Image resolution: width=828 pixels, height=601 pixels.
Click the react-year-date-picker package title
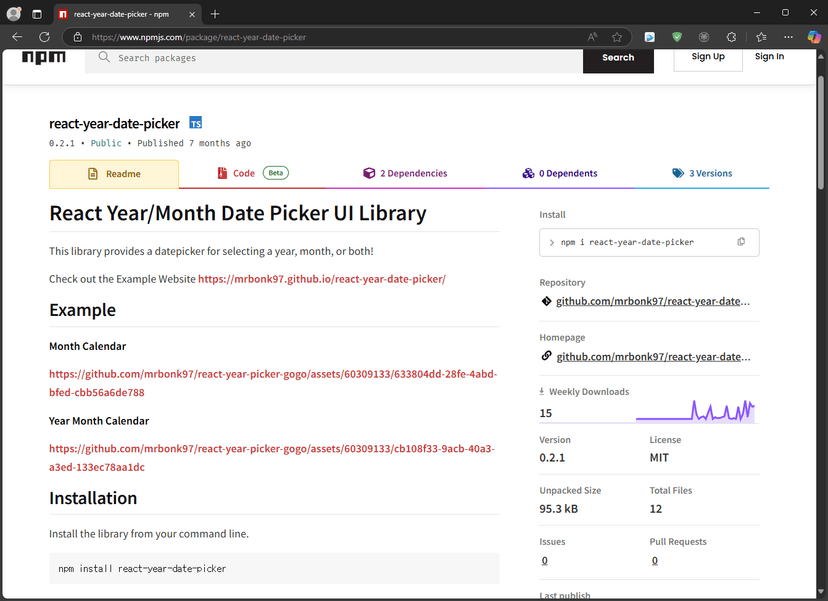114,124
